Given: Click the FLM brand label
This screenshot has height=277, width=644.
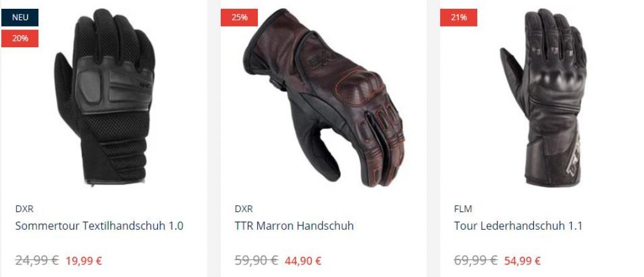Looking at the screenshot, I should tap(463, 209).
